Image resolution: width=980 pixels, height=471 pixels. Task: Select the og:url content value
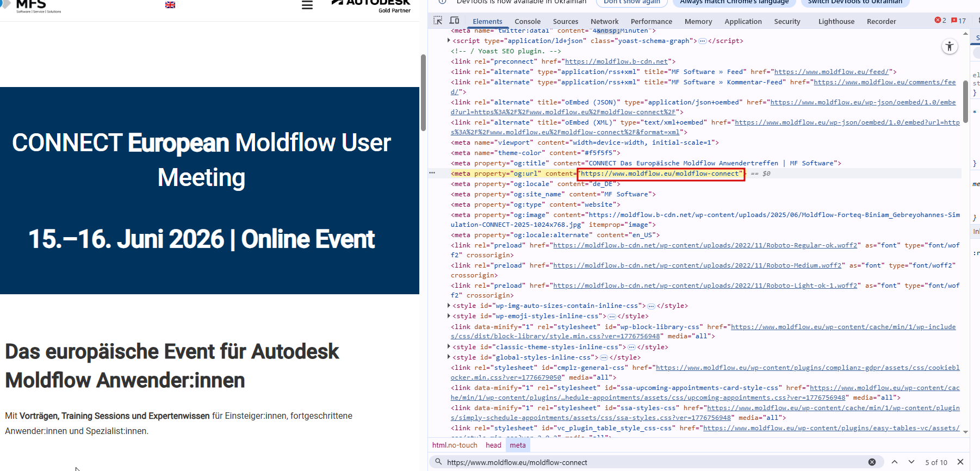[x=661, y=173]
